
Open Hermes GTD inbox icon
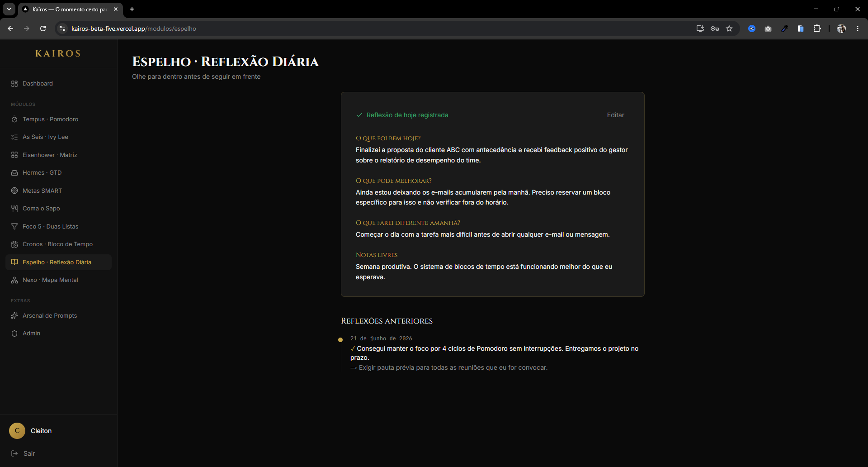pyautogui.click(x=14, y=173)
